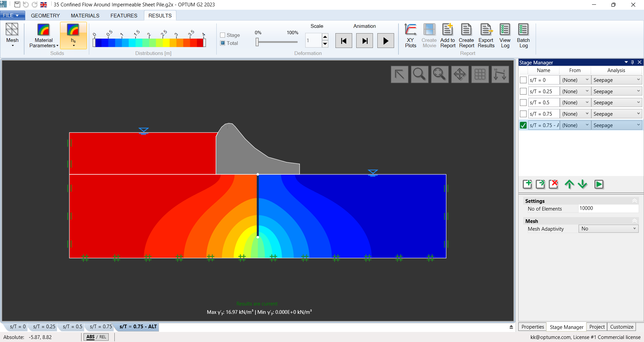644x342 pixels.
Task: Click Export Results icon
Action: click(x=486, y=36)
